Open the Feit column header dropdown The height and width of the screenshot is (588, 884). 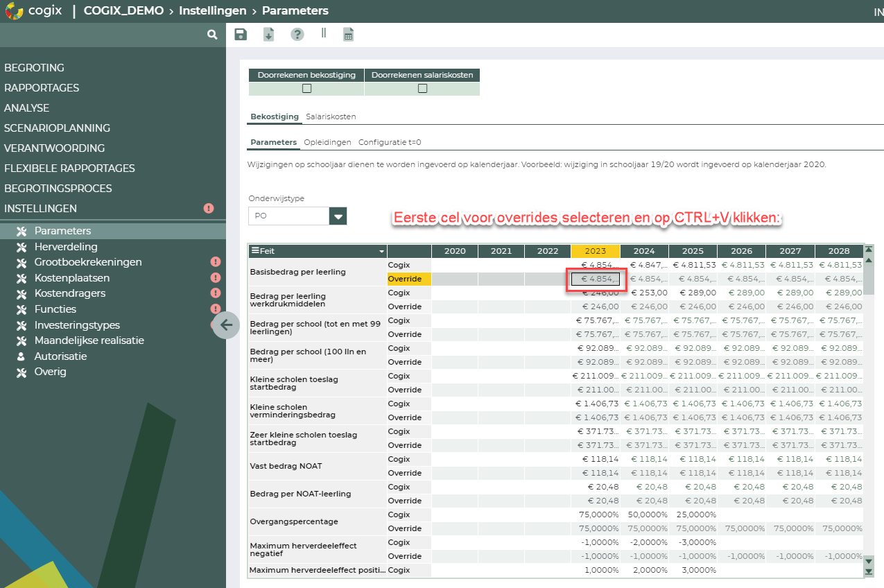[381, 251]
